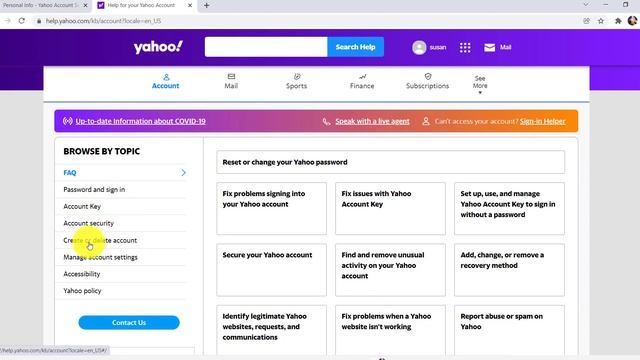Open Yahoo policy topic

coord(82,291)
